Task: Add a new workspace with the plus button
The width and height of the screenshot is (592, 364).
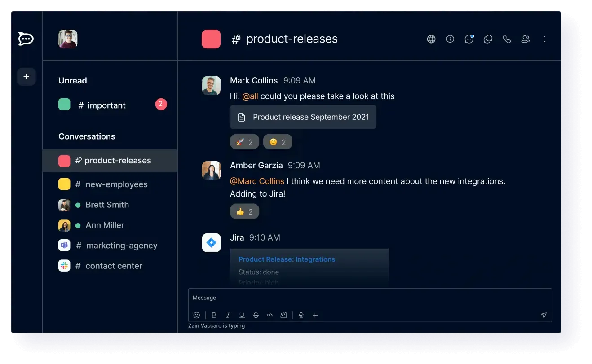Action: (26, 77)
